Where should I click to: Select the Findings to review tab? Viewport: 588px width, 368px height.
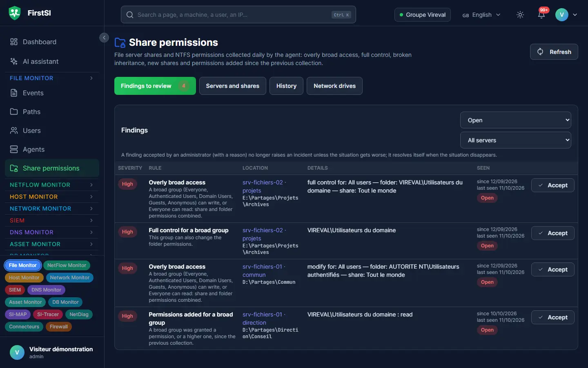[155, 86]
